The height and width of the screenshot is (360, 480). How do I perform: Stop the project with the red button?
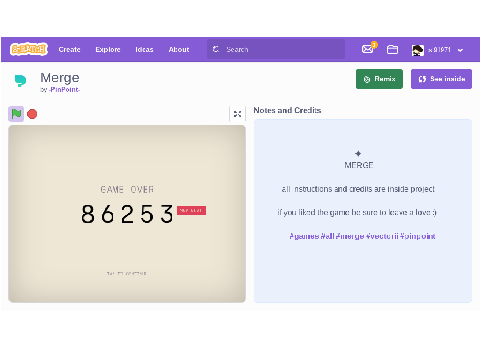click(x=32, y=114)
